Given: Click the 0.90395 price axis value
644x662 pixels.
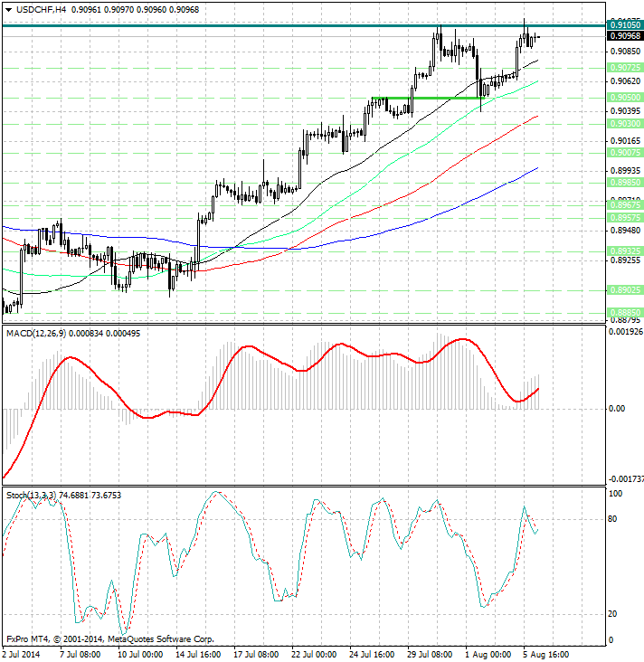Looking at the screenshot, I should 625,111.
